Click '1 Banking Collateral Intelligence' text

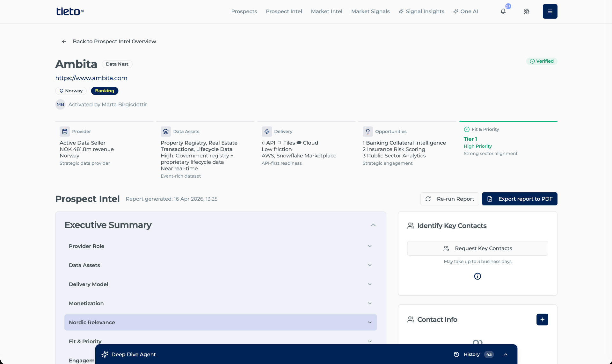click(x=404, y=143)
